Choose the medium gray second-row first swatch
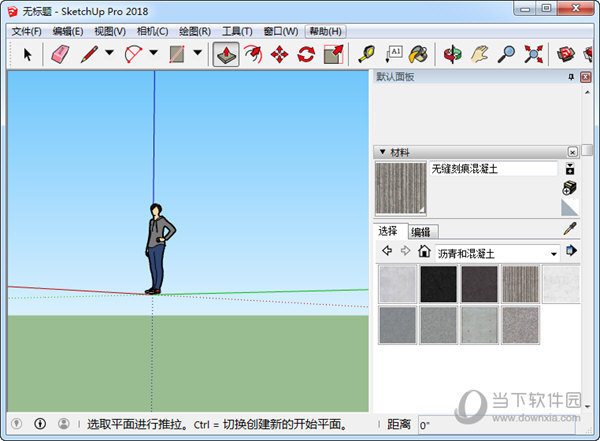600x441 pixels. click(x=397, y=325)
